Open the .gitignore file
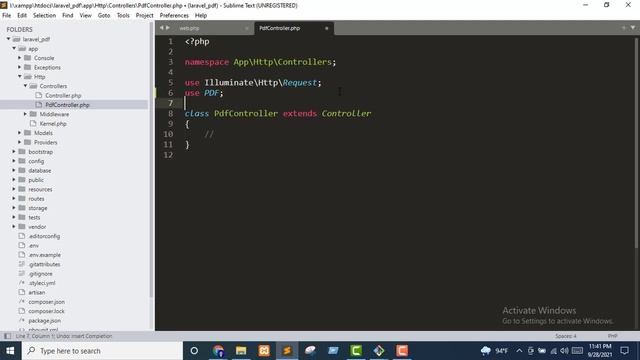Viewport: 640px width, 360px height. click(40, 274)
